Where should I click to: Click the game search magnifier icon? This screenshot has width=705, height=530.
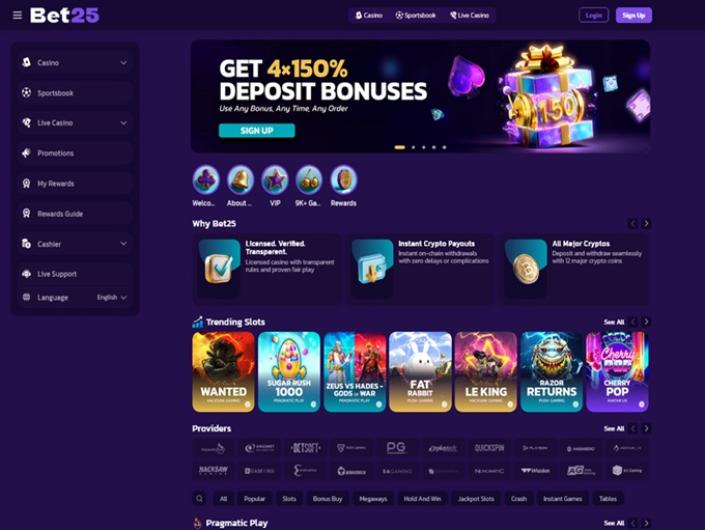click(x=200, y=499)
